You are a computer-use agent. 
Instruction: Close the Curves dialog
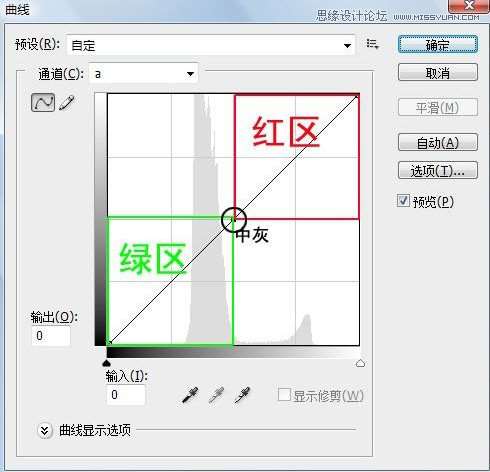[x=469, y=5]
